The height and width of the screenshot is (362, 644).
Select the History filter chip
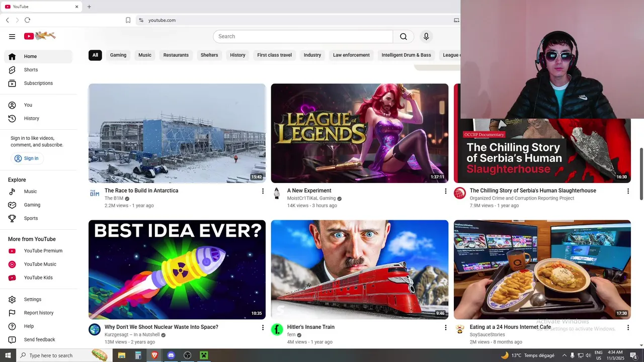pyautogui.click(x=237, y=55)
